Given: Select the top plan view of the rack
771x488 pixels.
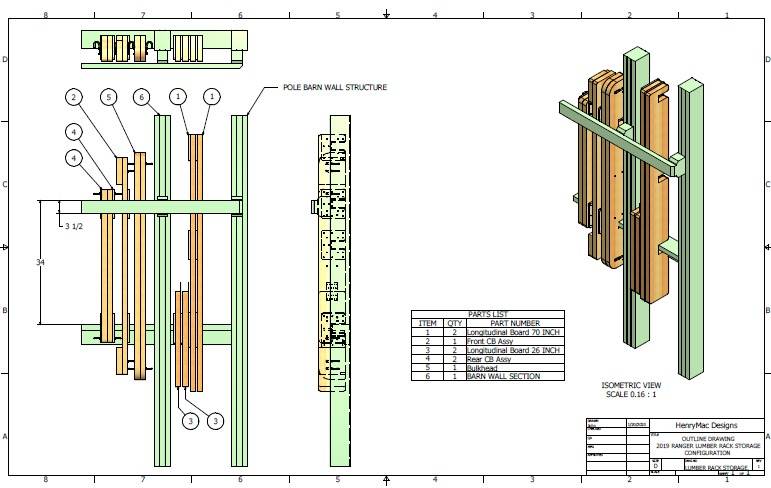Looking at the screenshot, I should tap(164, 49).
